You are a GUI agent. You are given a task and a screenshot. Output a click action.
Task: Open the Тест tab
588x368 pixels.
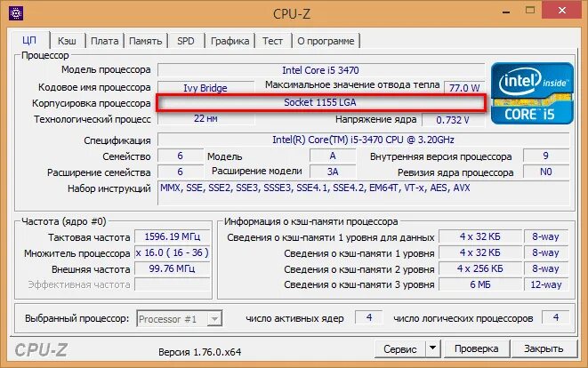point(272,41)
